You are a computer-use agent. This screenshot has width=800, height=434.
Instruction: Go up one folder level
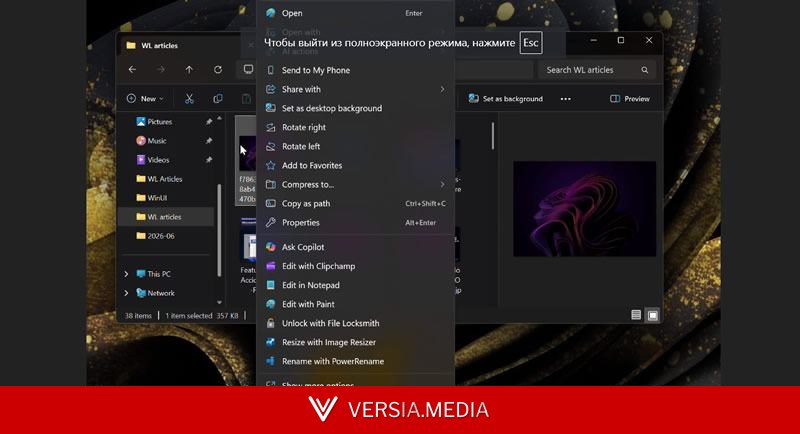coord(189,69)
